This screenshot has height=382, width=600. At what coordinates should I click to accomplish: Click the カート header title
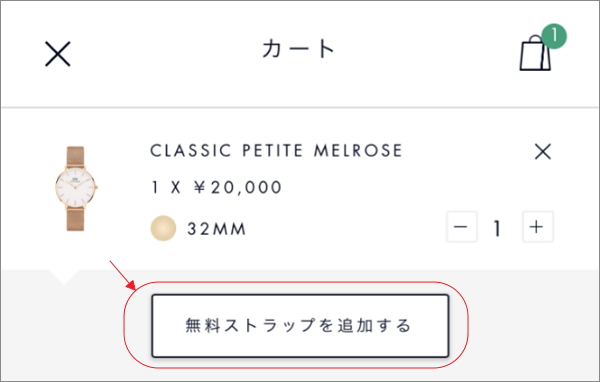(x=299, y=49)
